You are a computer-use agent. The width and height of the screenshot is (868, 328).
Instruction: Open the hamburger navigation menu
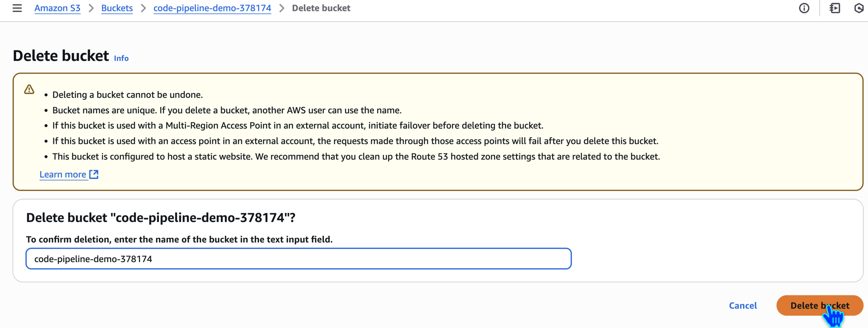[x=17, y=8]
